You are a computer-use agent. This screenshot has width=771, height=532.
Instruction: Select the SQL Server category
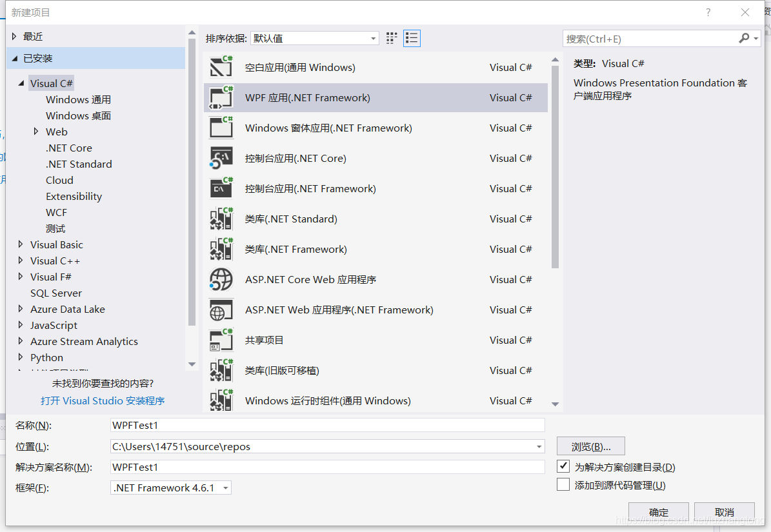tap(56, 293)
